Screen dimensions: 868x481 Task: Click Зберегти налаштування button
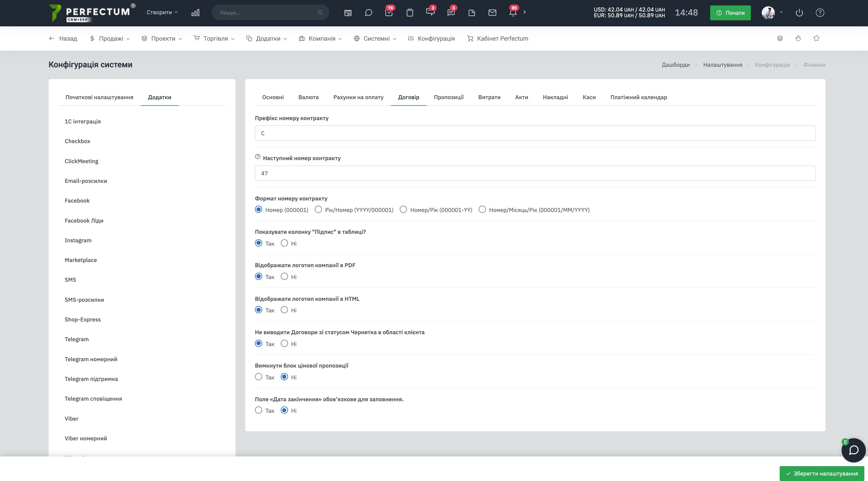point(822,473)
